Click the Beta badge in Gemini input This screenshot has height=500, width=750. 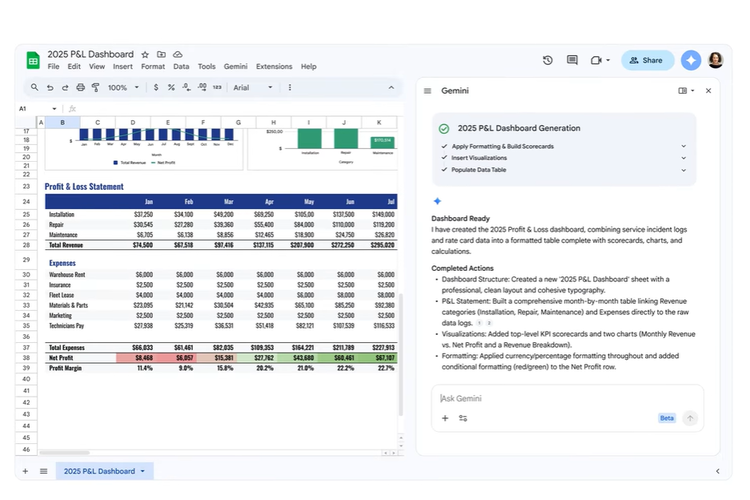[x=667, y=418]
